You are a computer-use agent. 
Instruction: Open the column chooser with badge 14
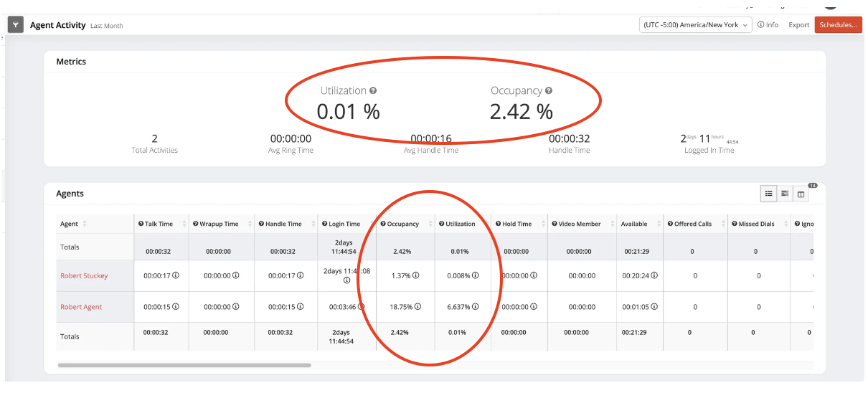point(801,194)
